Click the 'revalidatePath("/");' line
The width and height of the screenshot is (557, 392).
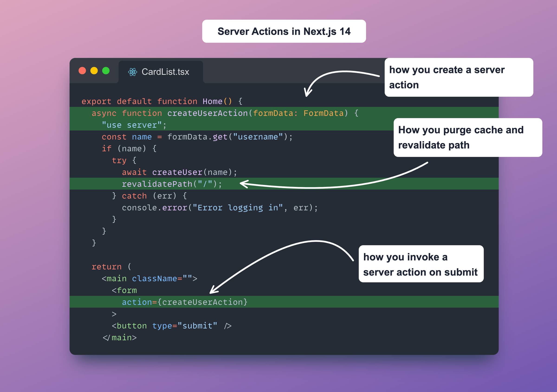[172, 184]
